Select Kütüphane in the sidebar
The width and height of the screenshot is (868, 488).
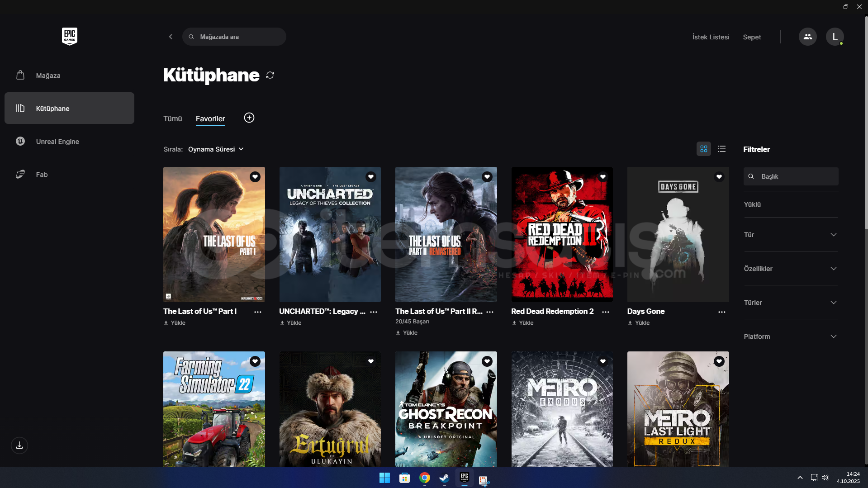coord(69,109)
